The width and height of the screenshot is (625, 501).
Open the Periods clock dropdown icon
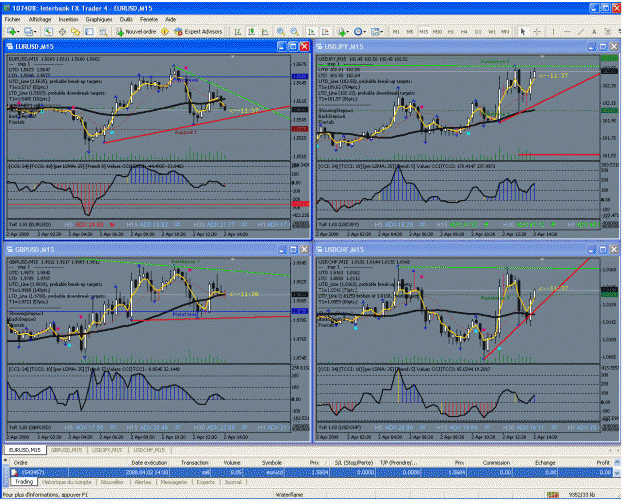(x=358, y=31)
